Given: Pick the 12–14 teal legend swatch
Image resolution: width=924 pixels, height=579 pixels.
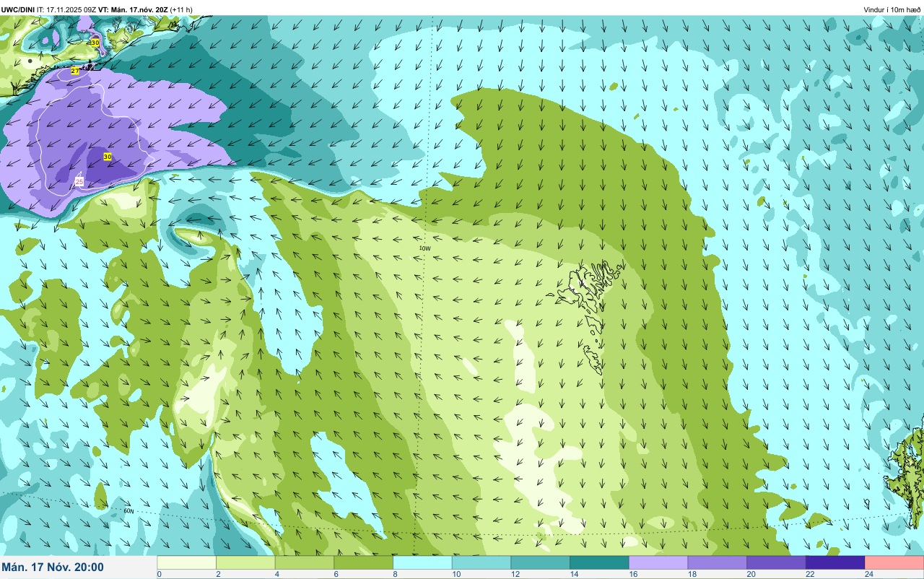Looking at the screenshot, I should 541,562.
